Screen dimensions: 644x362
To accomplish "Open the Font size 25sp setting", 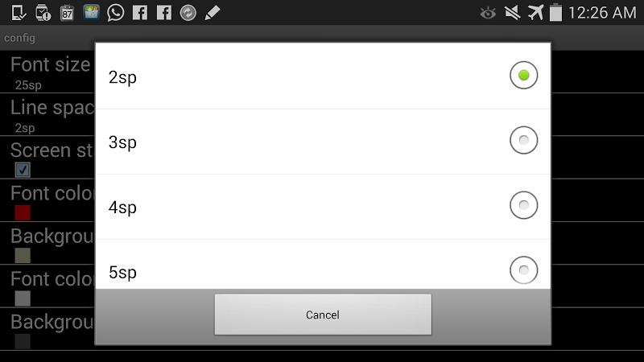I will (47, 72).
